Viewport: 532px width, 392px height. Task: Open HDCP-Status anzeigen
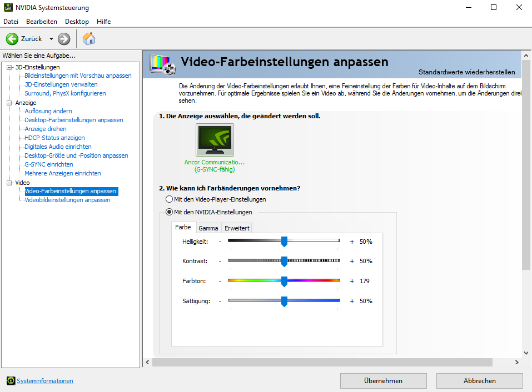tap(54, 138)
